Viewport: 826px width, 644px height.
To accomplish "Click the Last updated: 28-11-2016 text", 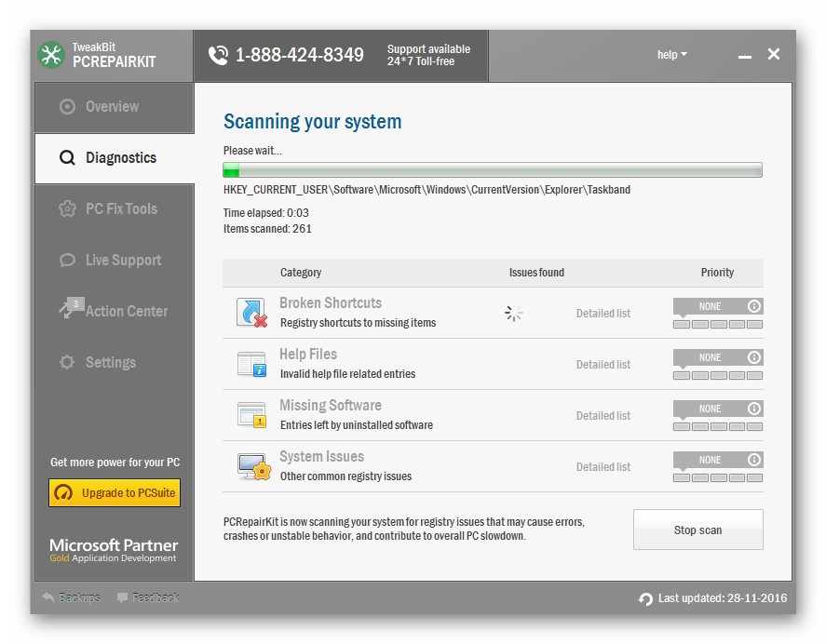I will [723, 598].
